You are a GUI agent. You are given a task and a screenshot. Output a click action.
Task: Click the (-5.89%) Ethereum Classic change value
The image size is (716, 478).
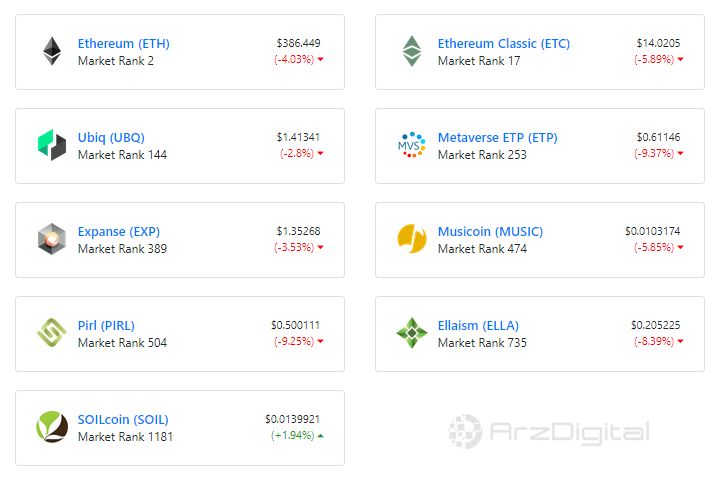pyautogui.click(x=654, y=59)
